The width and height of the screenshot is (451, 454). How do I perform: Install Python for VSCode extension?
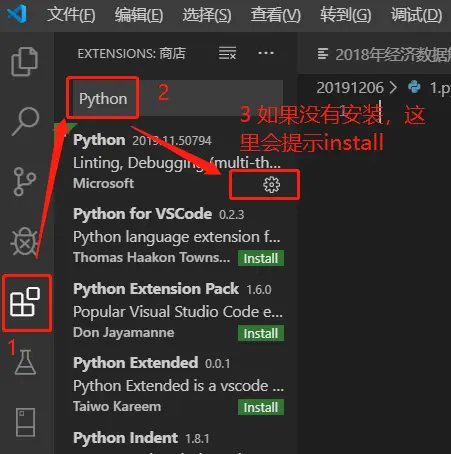[x=261, y=258]
